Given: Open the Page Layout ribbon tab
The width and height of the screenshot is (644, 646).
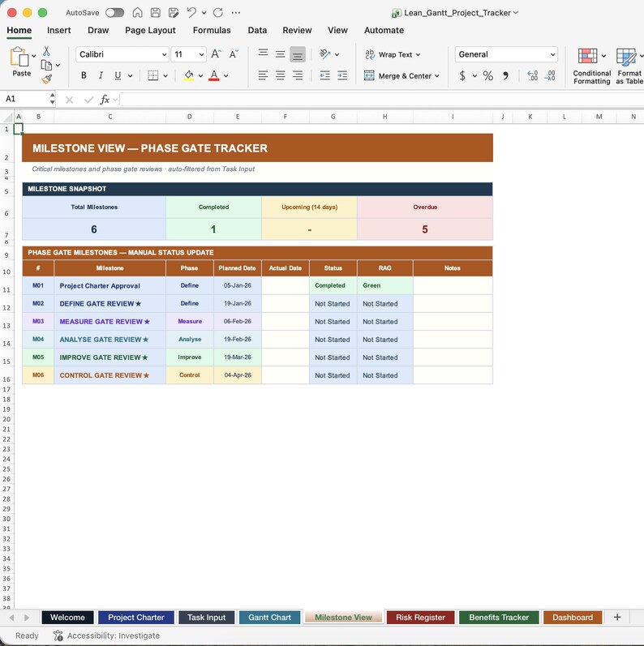Looking at the screenshot, I should [150, 30].
